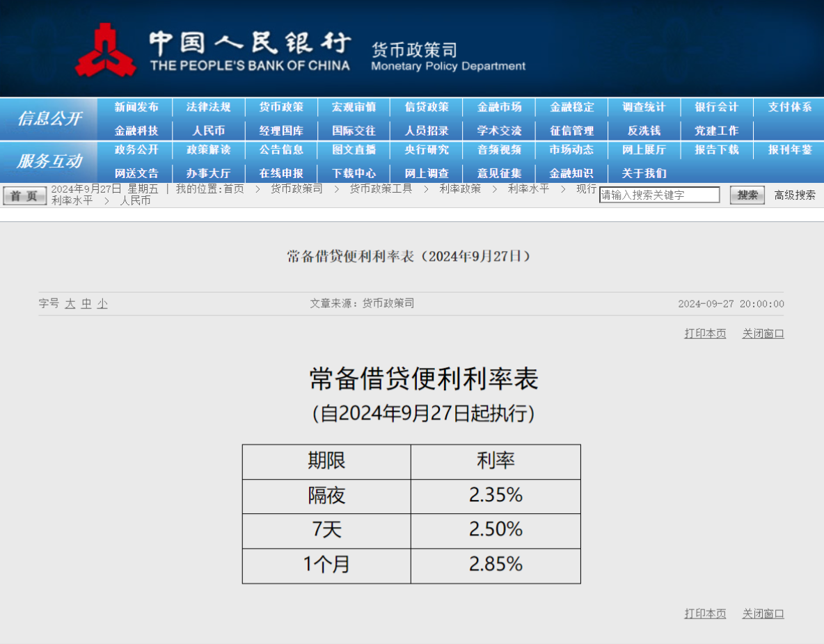Open 下载中心 download center
The image size is (824, 644).
click(x=354, y=173)
